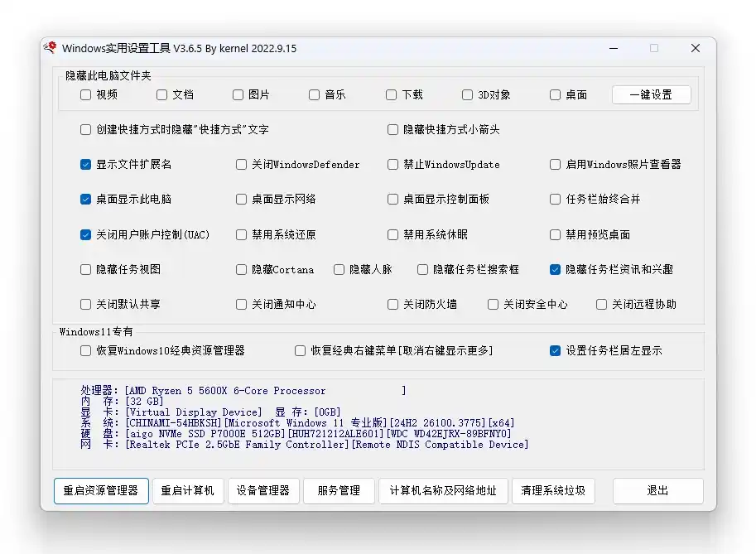Image resolution: width=756 pixels, height=554 pixels.
Task: Check 桌面显示网络 option
Action: coord(241,199)
